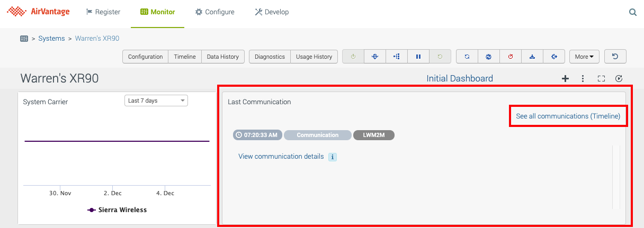644x228 pixels.
Task: Click the synchronize arrows icon
Action: [467, 57]
